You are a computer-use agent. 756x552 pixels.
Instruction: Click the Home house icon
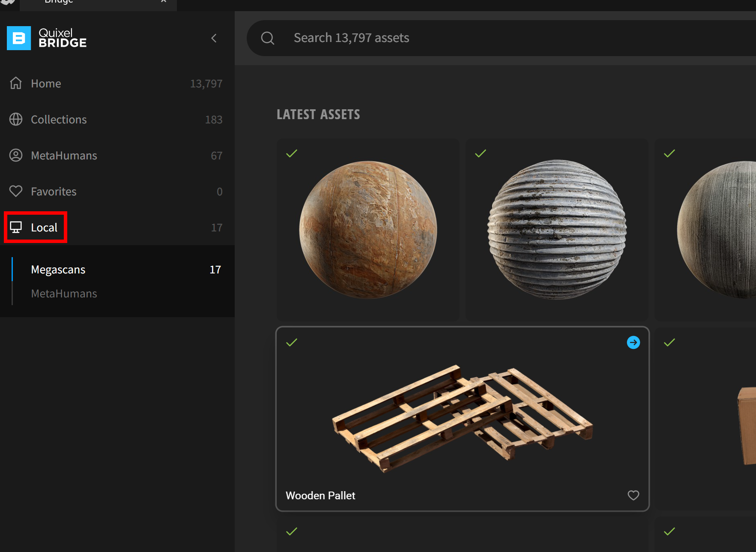pyautogui.click(x=16, y=83)
